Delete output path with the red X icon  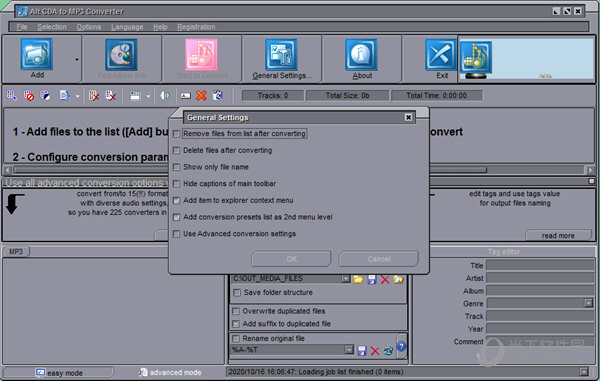pyautogui.click(x=385, y=280)
